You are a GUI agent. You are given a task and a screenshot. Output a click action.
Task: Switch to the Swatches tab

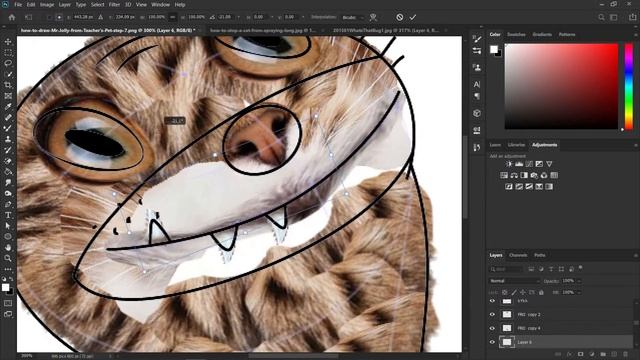coord(516,34)
